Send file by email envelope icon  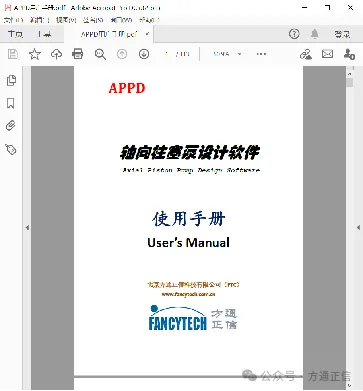(327, 54)
